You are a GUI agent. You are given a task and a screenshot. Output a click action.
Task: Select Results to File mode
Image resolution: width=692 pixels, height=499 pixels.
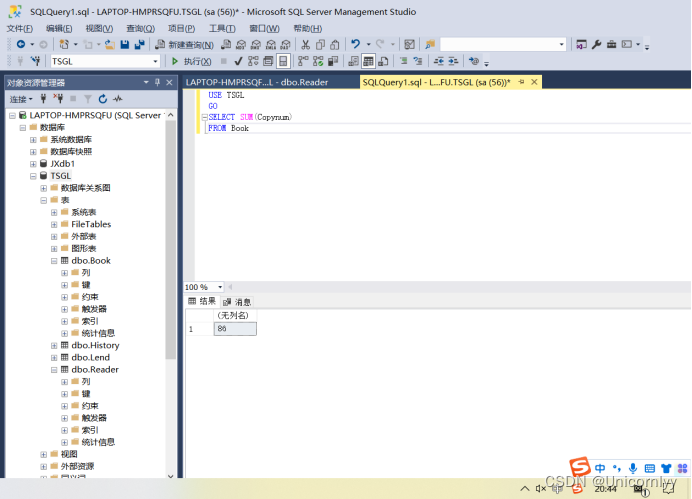[x=384, y=61]
